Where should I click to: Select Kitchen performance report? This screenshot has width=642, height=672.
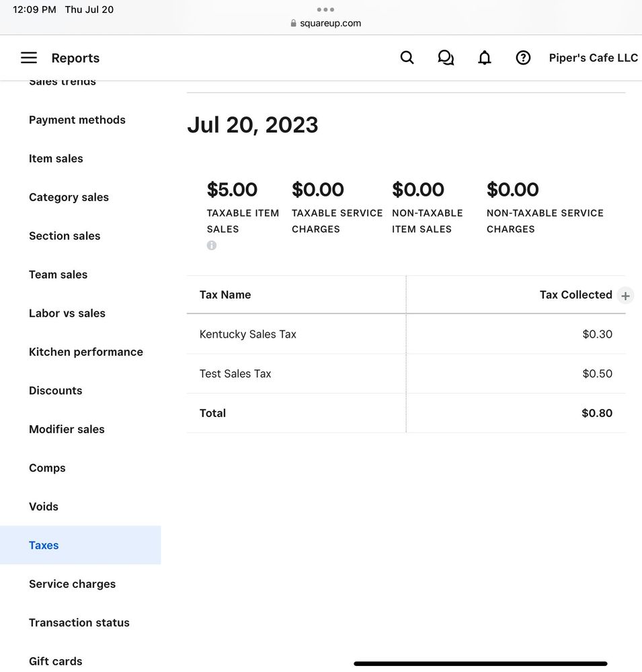tap(86, 352)
